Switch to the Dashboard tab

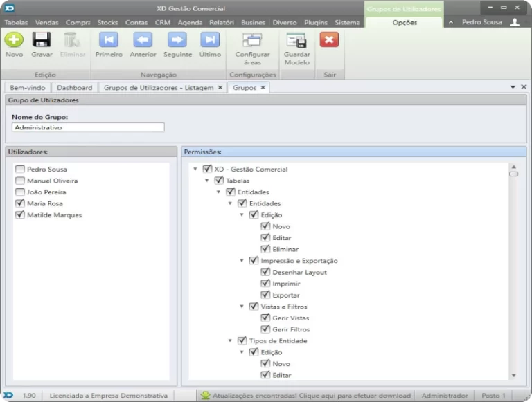coord(74,88)
